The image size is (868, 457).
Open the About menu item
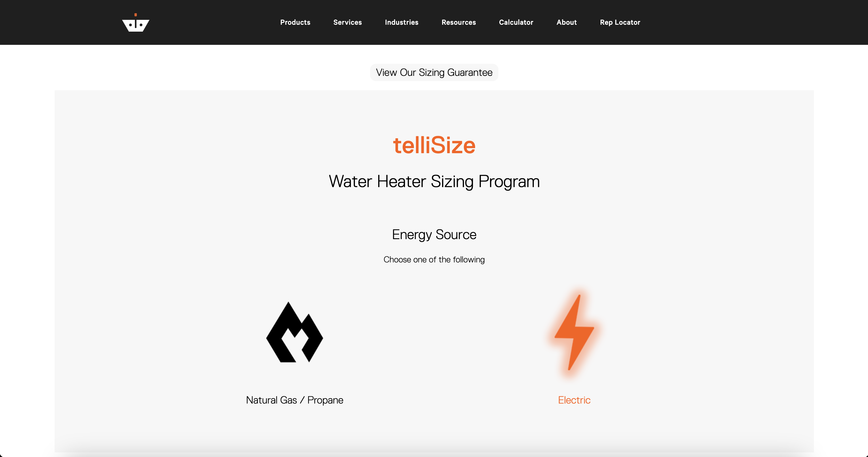click(x=566, y=22)
